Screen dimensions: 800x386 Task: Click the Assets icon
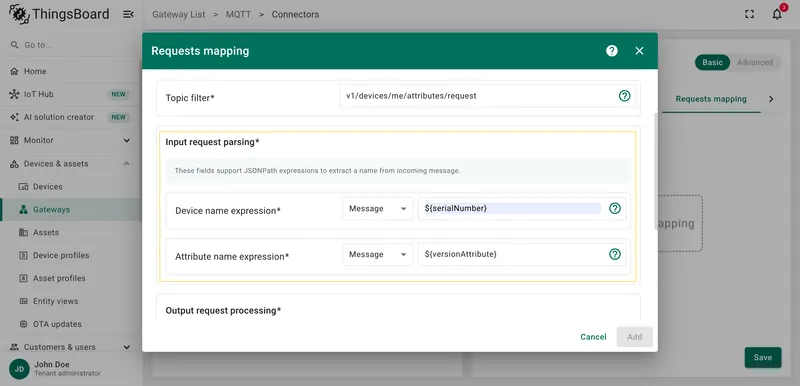[23, 233]
